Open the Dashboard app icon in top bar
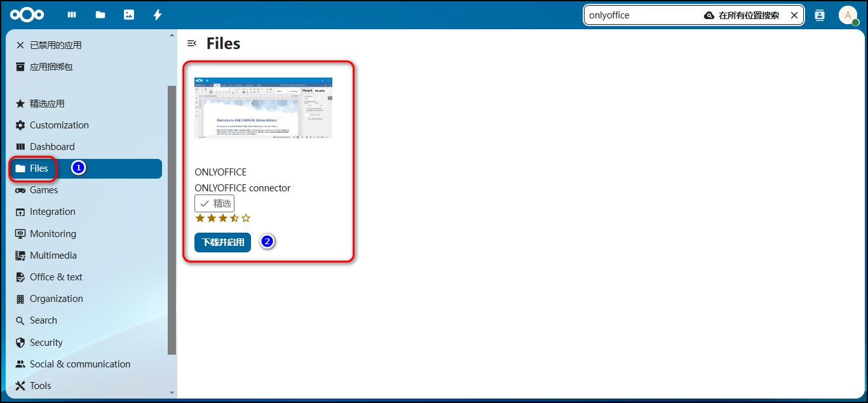This screenshot has height=403, width=868. pyautogui.click(x=72, y=15)
